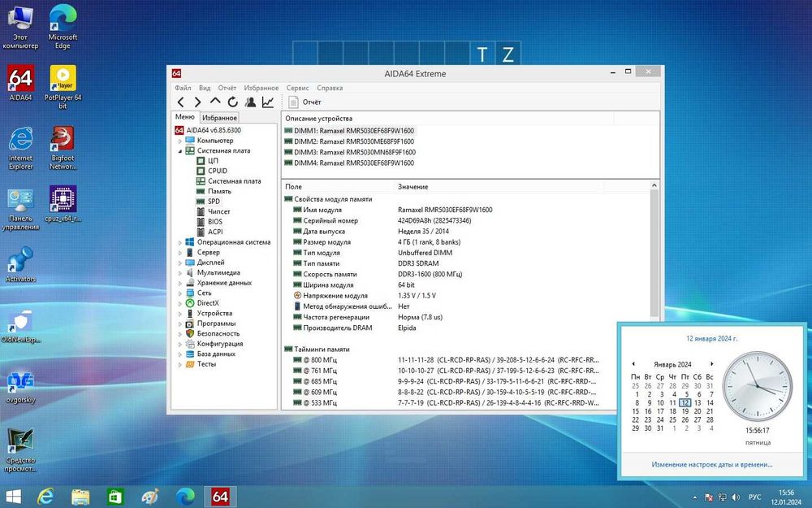This screenshot has height=508, width=812.
Task: Switch to the Избранное tab in the left panel
Action: 219,118
